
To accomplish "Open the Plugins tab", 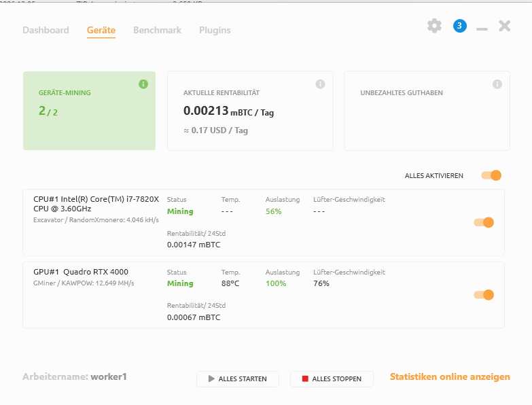I will point(215,31).
